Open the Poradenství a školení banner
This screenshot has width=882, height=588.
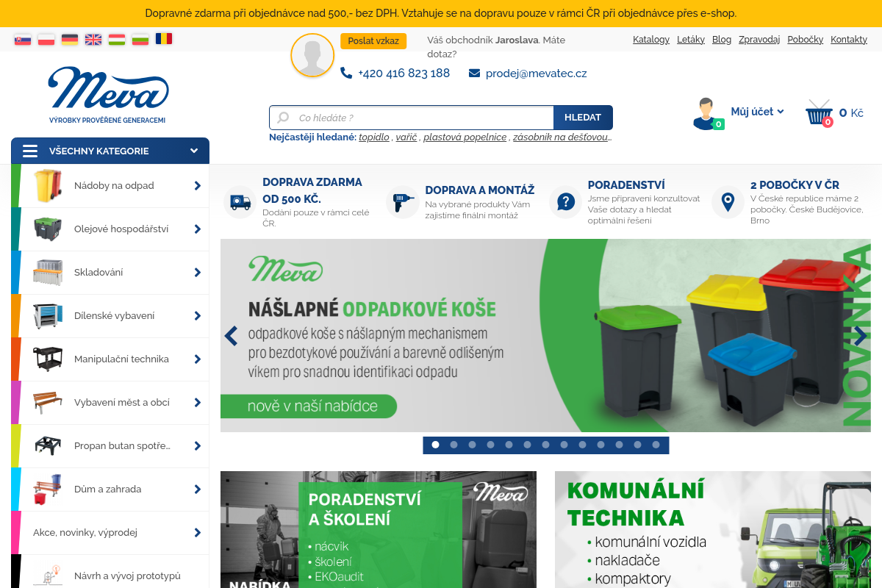click(379, 529)
